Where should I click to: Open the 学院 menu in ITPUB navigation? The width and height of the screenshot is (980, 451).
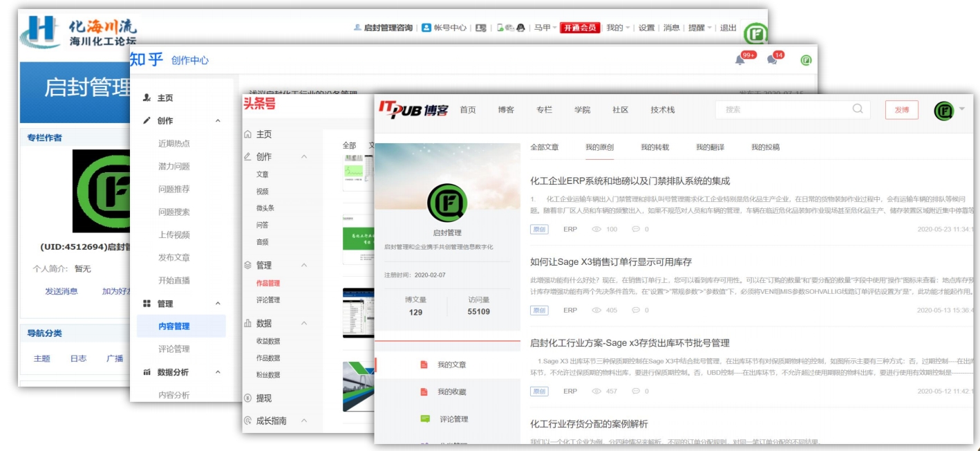pos(582,110)
